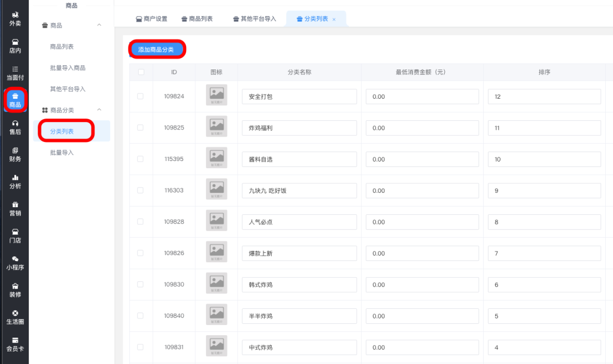
Task: Click the 添加商品分类 button
Action: pyautogui.click(x=156, y=50)
